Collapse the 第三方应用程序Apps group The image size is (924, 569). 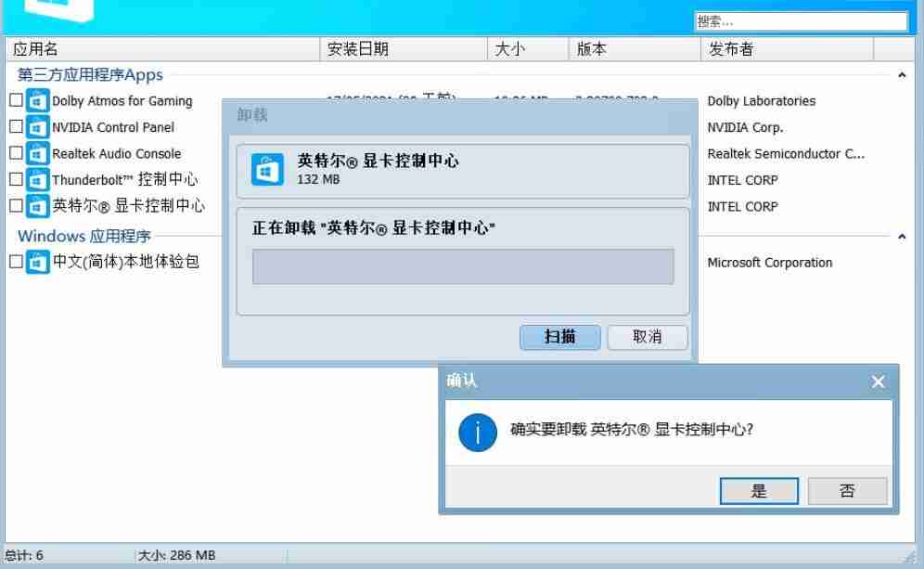[902, 75]
